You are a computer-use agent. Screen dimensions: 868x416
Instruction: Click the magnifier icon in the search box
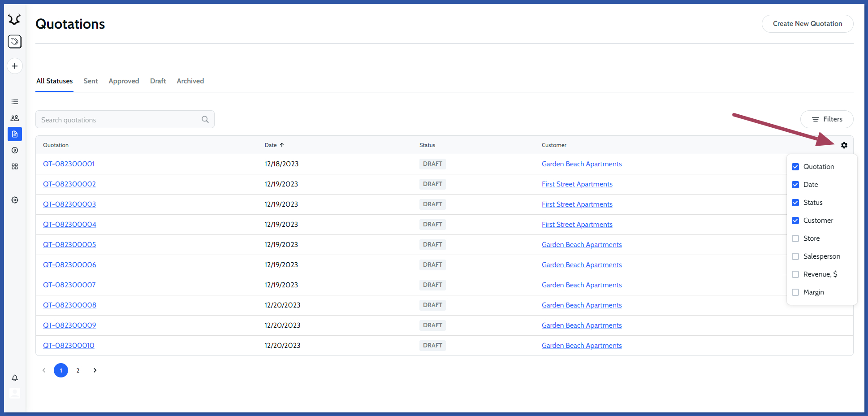tap(205, 119)
